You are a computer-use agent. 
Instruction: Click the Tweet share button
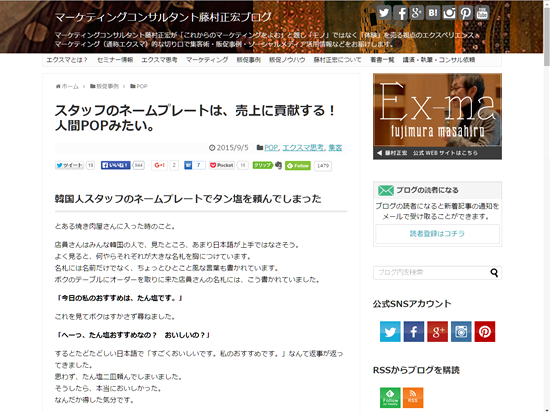point(69,165)
